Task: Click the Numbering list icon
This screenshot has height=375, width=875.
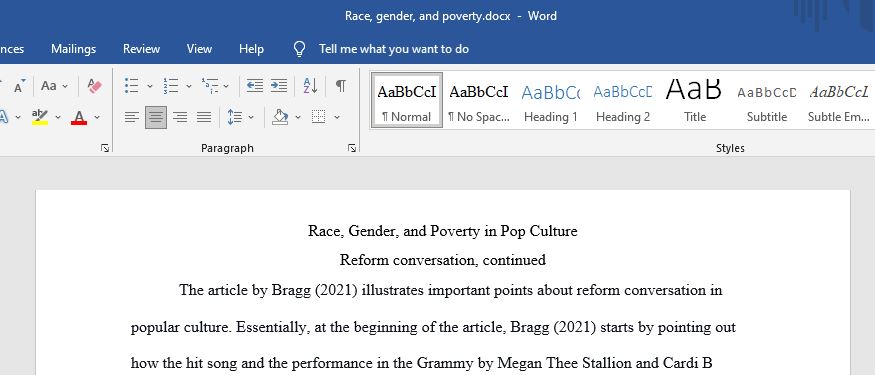Action: [x=171, y=86]
